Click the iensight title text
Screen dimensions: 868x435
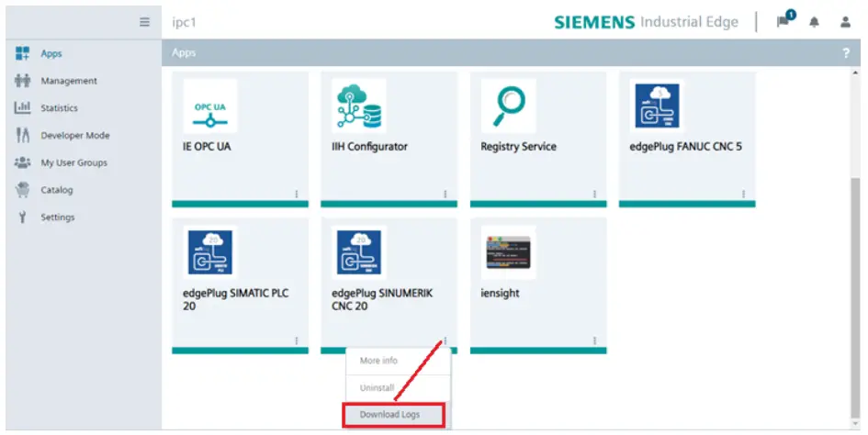point(500,294)
